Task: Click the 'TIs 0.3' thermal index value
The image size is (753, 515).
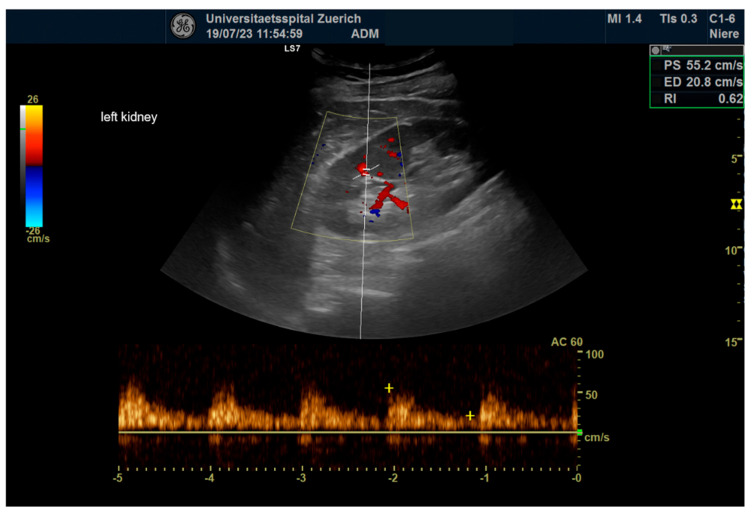Action: pyautogui.click(x=678, y=19)
